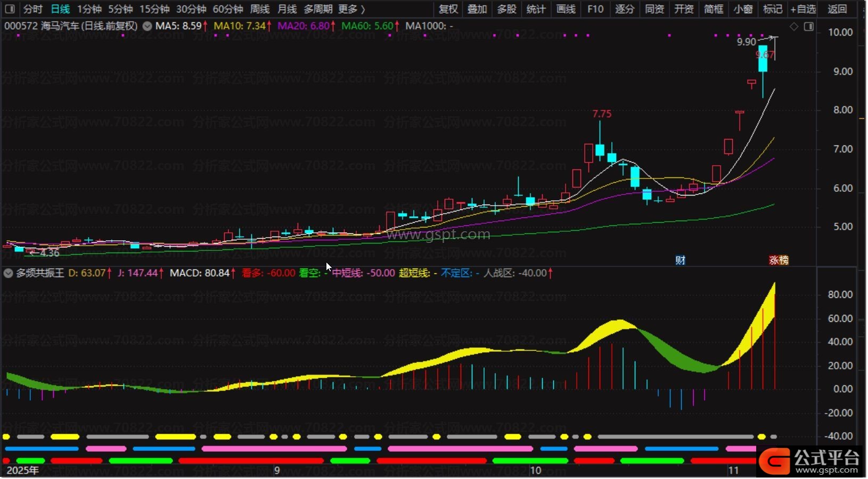Click the 7.75 price peak label

point(602,114)
